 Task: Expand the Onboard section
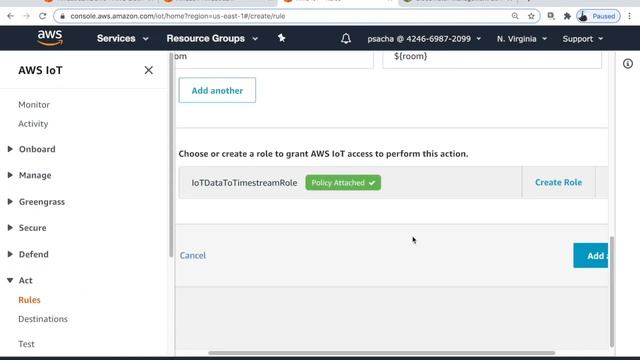tap(32, 149)
